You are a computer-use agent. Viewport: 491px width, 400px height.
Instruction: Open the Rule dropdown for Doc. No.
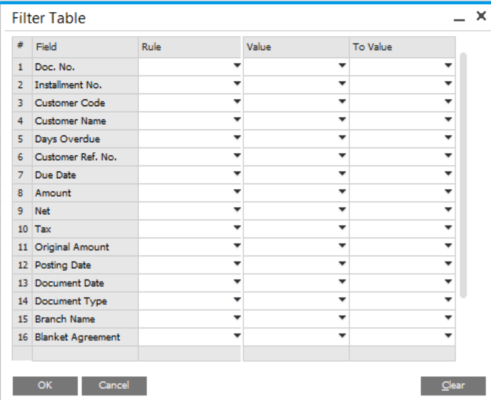pyautogui.click(x=237, y=65)
